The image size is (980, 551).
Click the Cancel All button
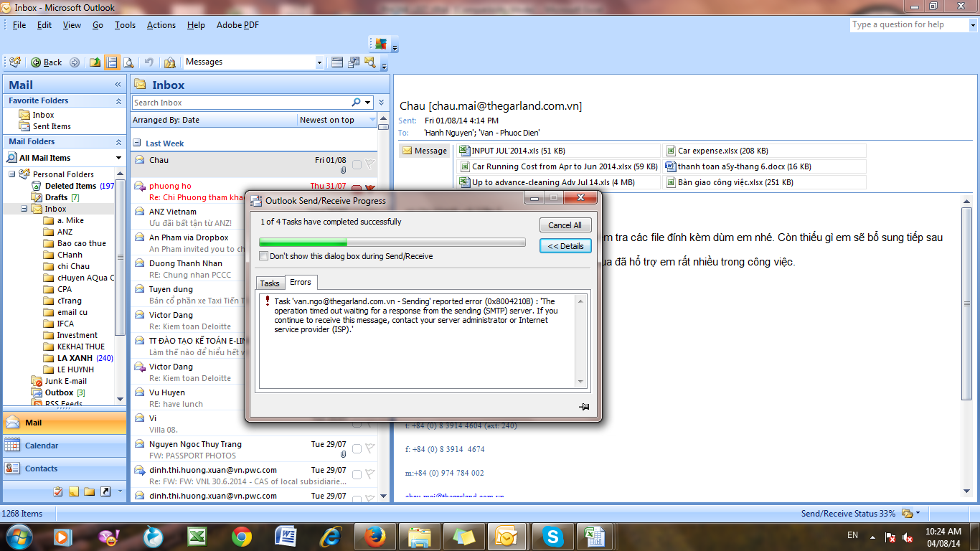(565, 225)
